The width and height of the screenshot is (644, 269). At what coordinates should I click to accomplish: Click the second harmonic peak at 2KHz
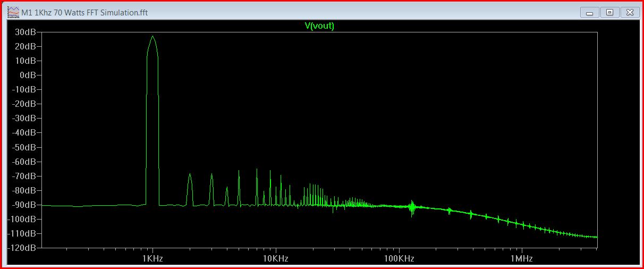click(x=190, y=175)
